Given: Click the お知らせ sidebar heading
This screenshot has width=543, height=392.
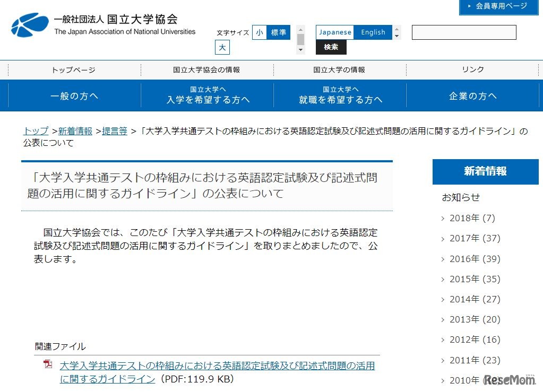Looking at the screenshot, I should coord(461,197).
